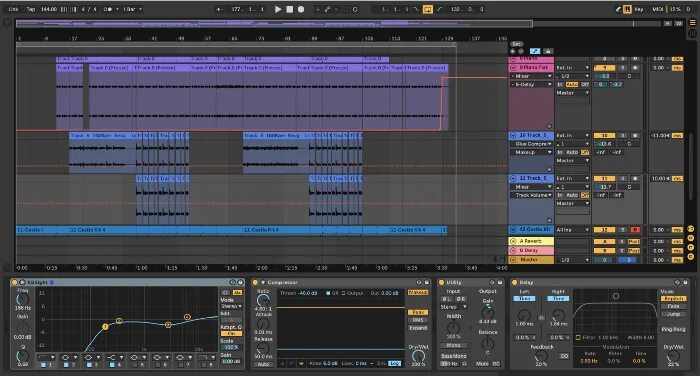700x376 pixels.
Task: Click the Tap tempo button
Action: (x=30, y=9)
